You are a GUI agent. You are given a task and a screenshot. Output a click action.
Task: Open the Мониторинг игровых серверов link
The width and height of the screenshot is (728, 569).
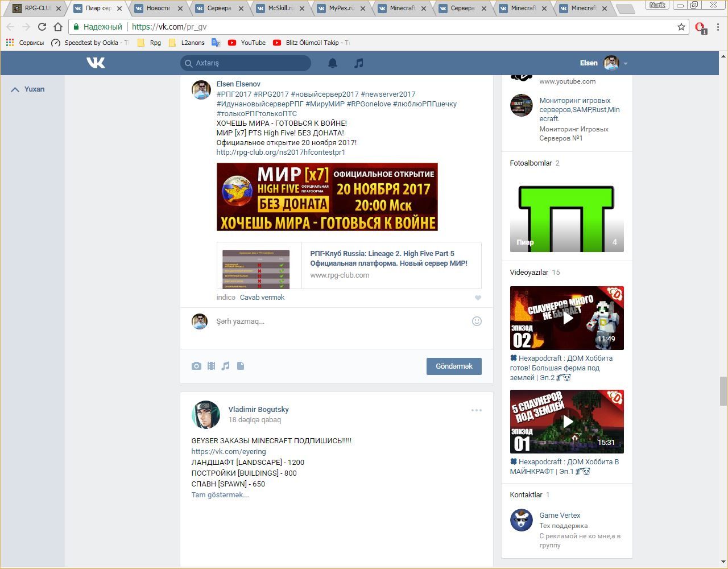tap(580, 110)
